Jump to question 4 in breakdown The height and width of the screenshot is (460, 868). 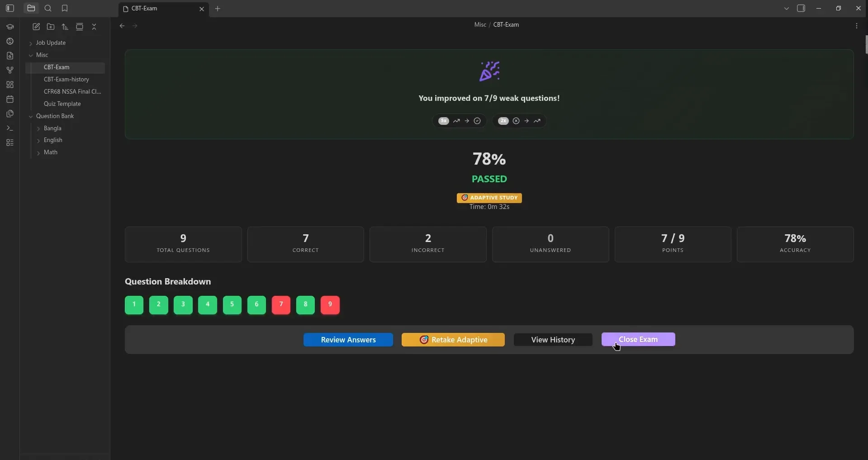208,304
